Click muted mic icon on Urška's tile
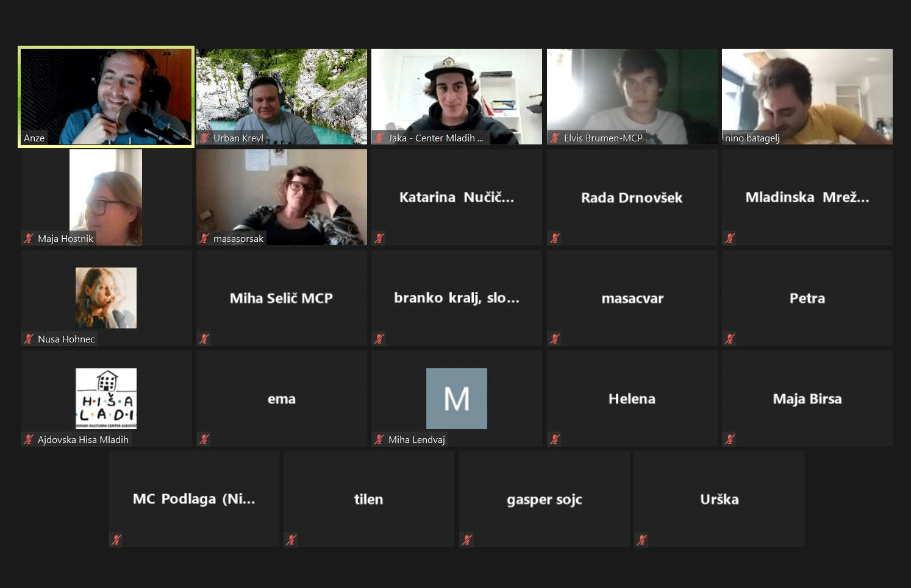Screen dimensions: 911x588 pyautogui.click(x=642, y=539)
